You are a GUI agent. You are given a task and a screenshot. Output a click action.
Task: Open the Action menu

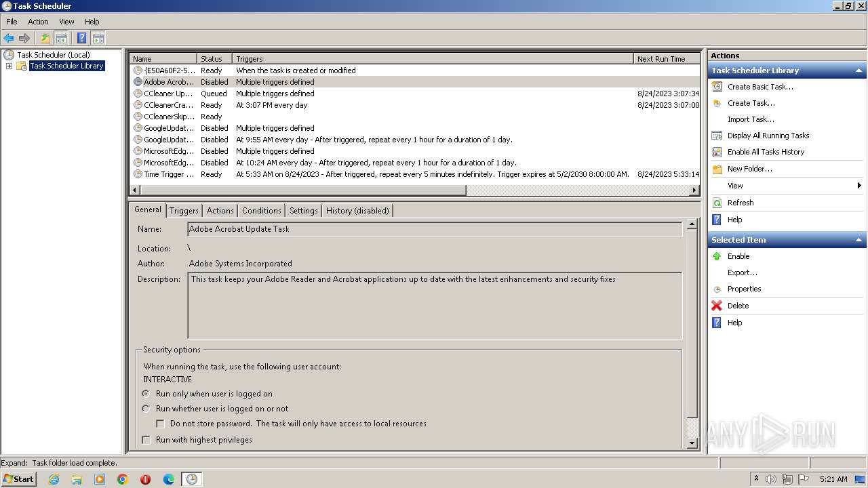click(x=38, y=22)
